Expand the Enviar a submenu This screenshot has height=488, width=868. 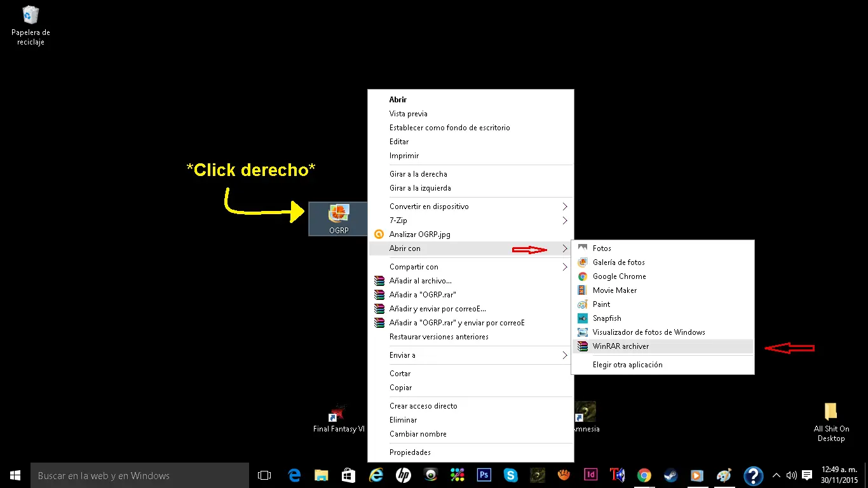470,355
